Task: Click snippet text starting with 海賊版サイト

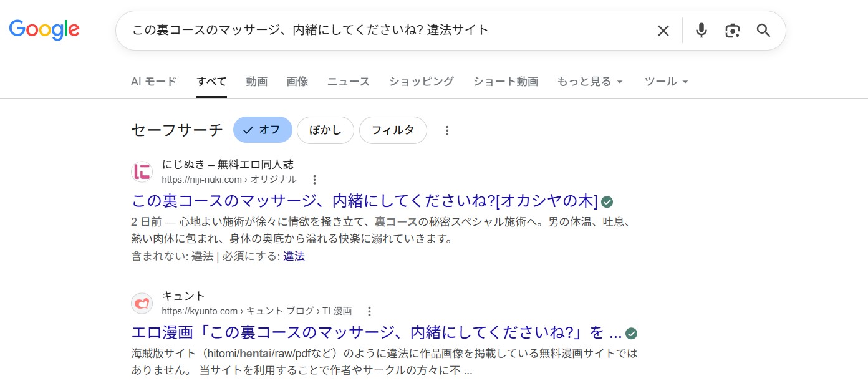Action: pyautogui.click(x=384, y=362)
